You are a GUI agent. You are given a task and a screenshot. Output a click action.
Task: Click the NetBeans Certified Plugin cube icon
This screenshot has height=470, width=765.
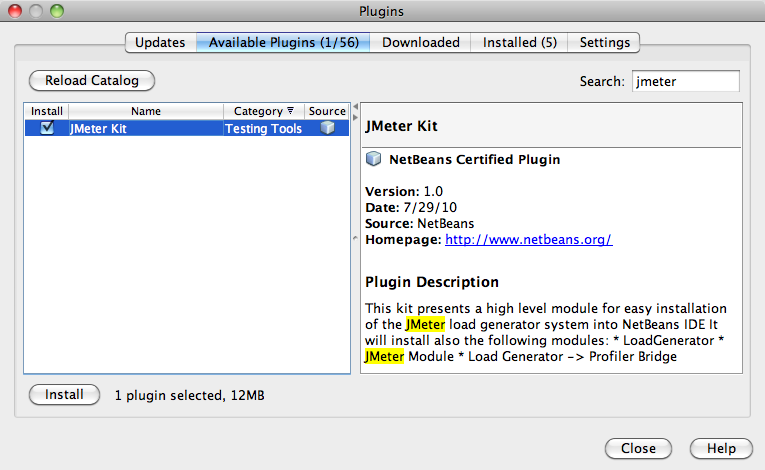click(374, 159)
